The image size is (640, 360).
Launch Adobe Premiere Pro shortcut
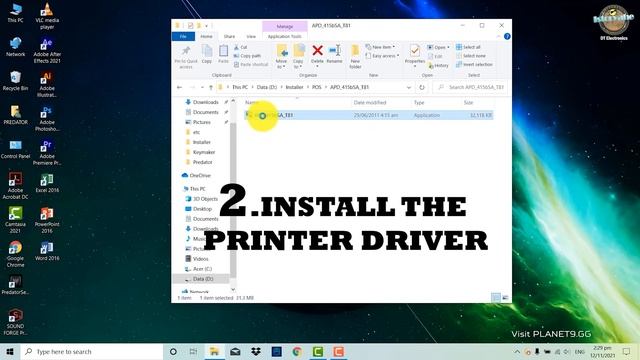click(47, 152)
